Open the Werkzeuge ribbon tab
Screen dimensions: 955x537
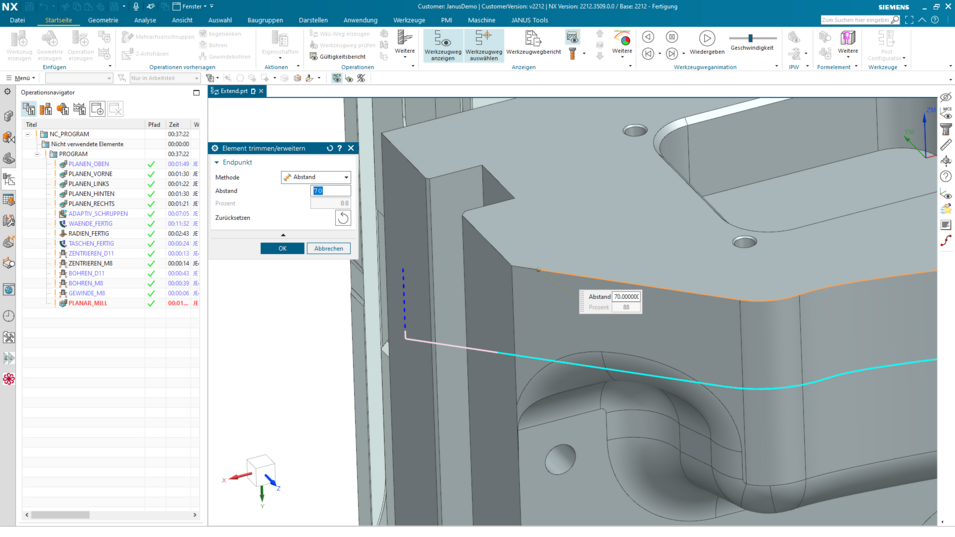[x=409, y=20]
